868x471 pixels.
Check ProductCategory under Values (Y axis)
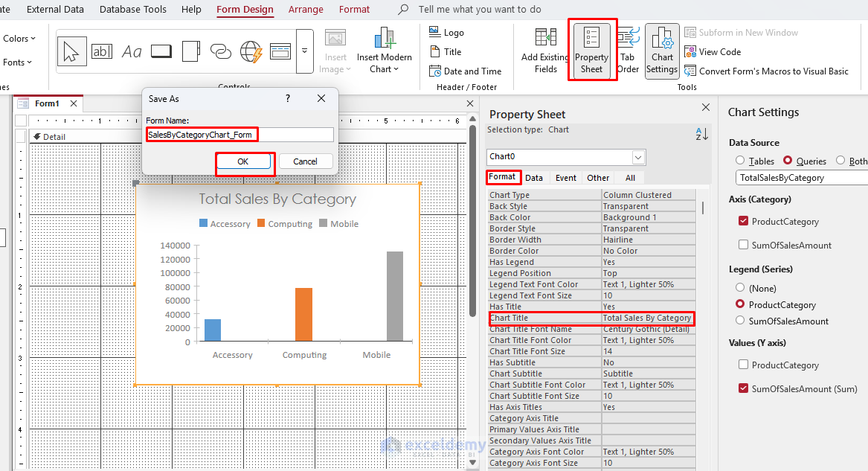click(x=744, y=365)
